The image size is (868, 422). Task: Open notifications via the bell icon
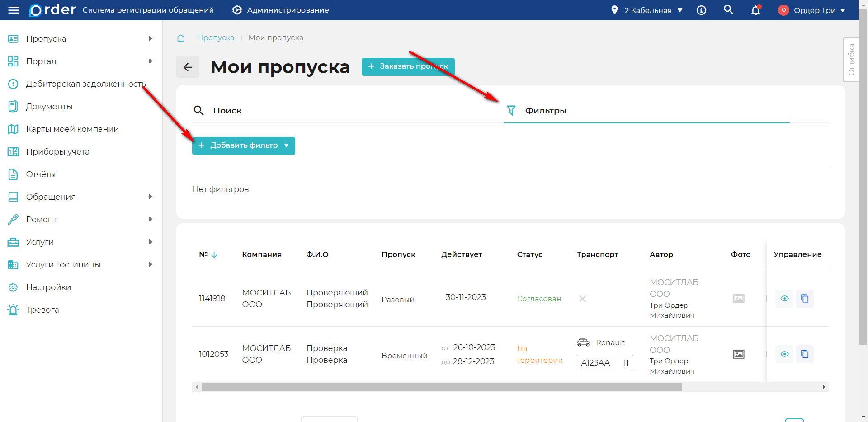pos(755,10)
